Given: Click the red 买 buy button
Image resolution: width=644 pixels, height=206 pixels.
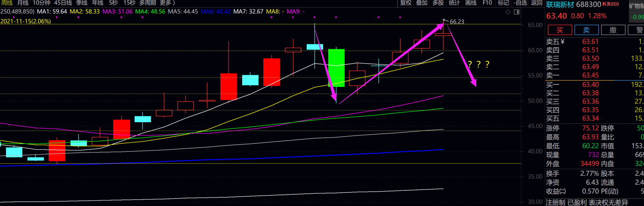Looking at the screenshot, I should tap(560, 30).
